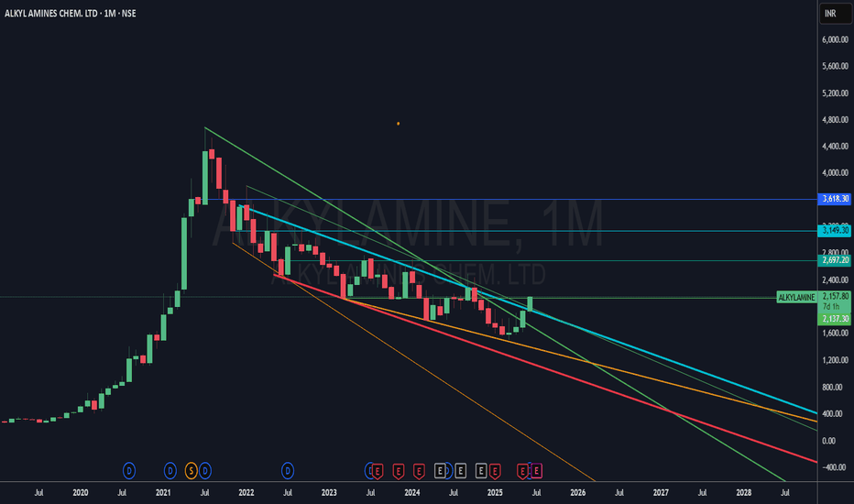The width and height of the screenshot is (854, 504).
Task: Select the blue 3,618.30 price label
Action: (x=835, y=199)
